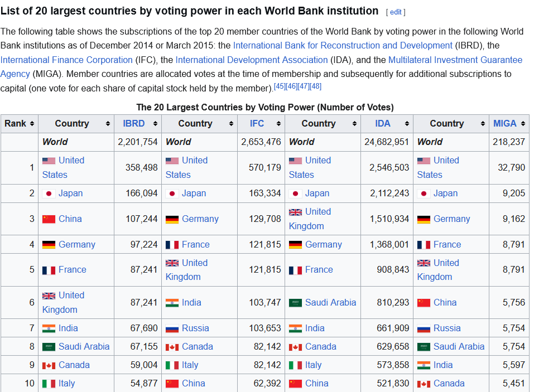The image size is (534, 392).
Task: Open International Bank for Reconstruction and Development link
Action: point(343,46)
